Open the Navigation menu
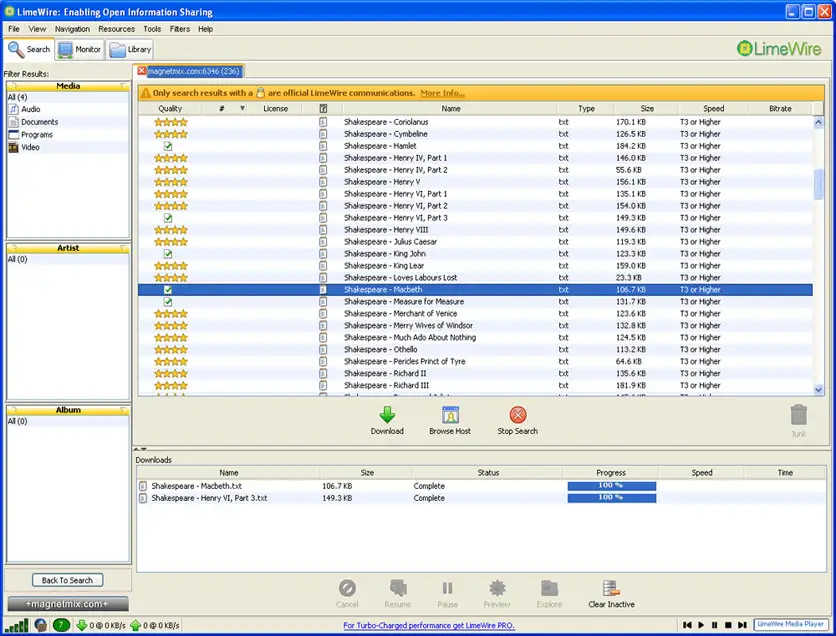 72,29
